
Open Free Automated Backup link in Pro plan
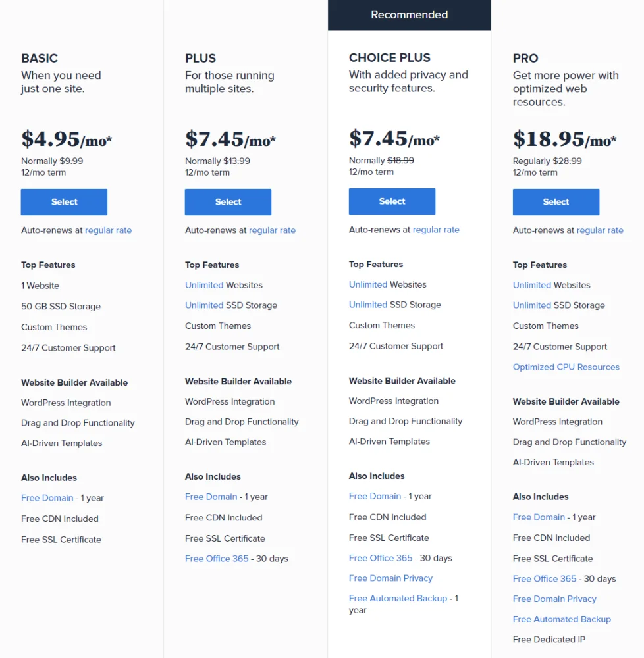click(562, 619)
